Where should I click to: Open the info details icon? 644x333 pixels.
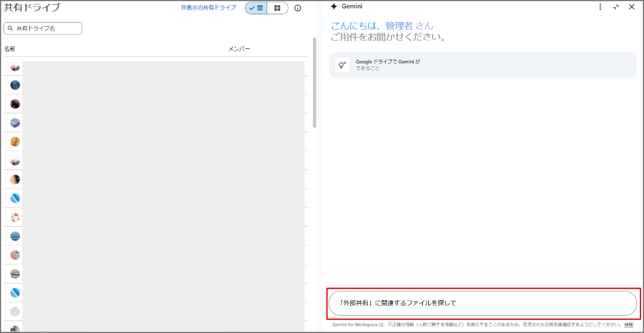(298, 8)
